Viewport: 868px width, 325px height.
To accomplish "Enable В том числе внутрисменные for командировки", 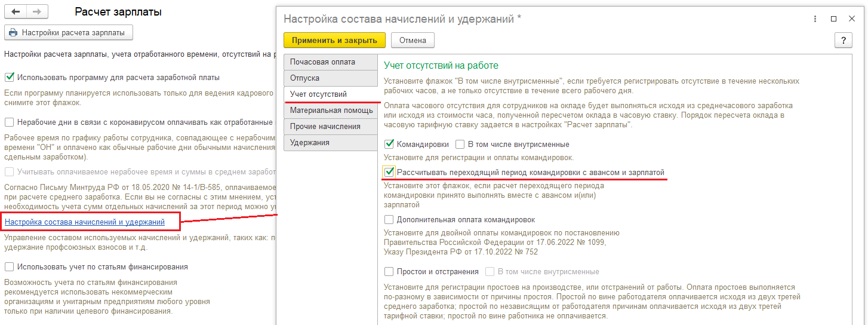I will click(x=460, y=144).
